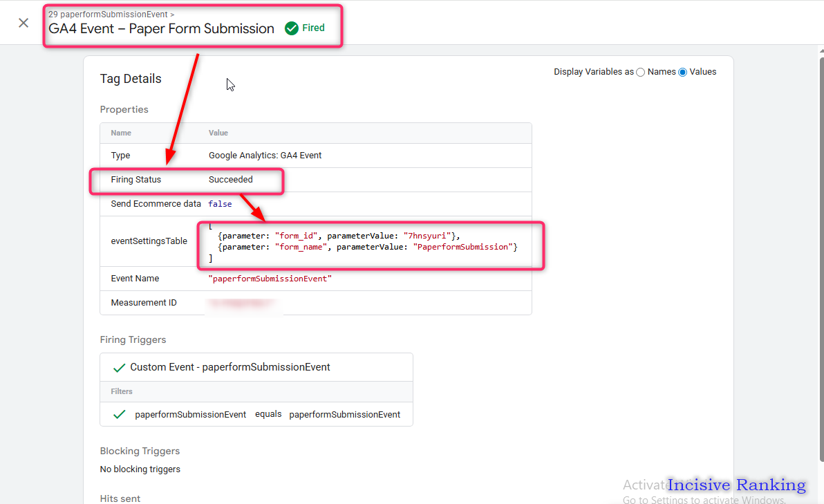Click the Firing Triggers section heading
The height and width of the screenshot is (504, 824).
point(133,340)
